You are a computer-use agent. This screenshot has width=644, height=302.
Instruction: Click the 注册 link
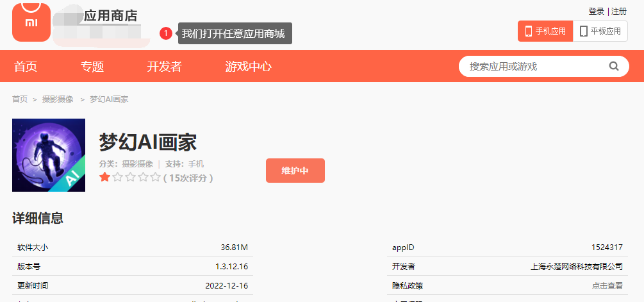[619, 12]
